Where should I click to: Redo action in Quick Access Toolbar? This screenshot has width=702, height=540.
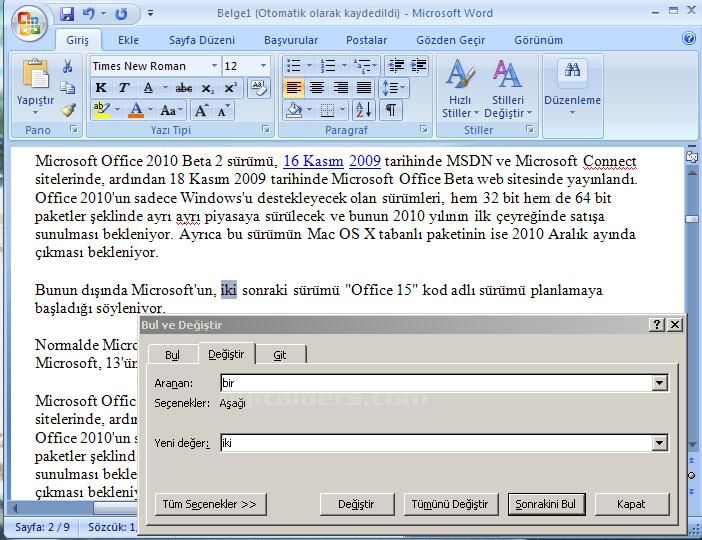[x=121, y=14]
